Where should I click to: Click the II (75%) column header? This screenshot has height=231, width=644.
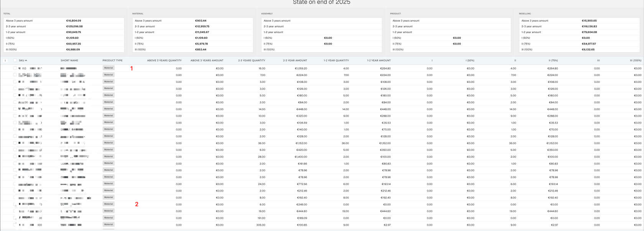pos(553,60)
